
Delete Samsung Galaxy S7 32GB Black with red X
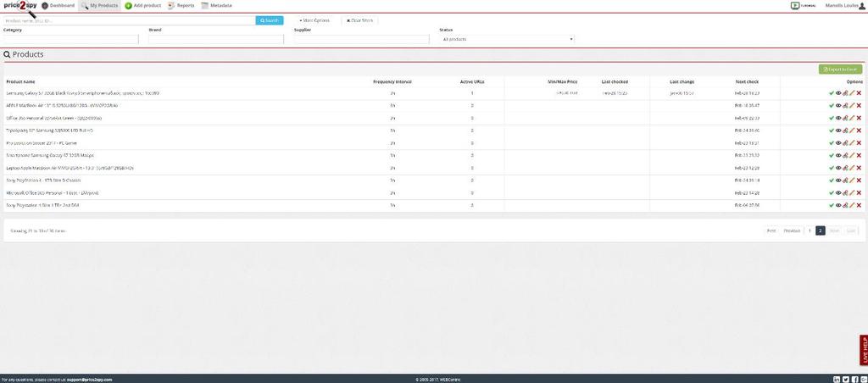(859, 93)
